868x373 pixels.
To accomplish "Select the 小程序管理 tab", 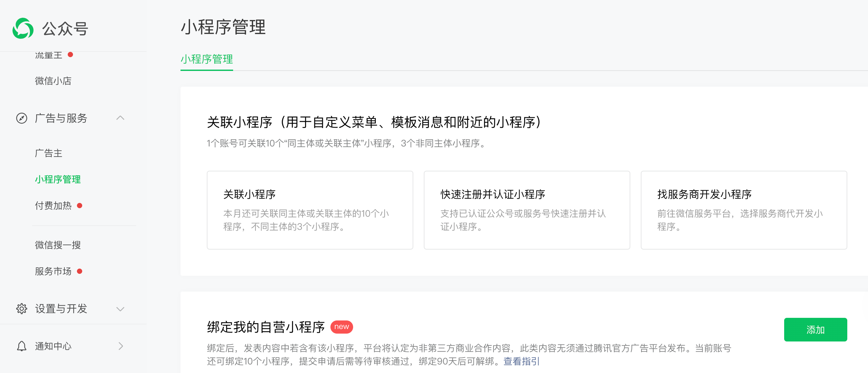I will pos(206,59).
